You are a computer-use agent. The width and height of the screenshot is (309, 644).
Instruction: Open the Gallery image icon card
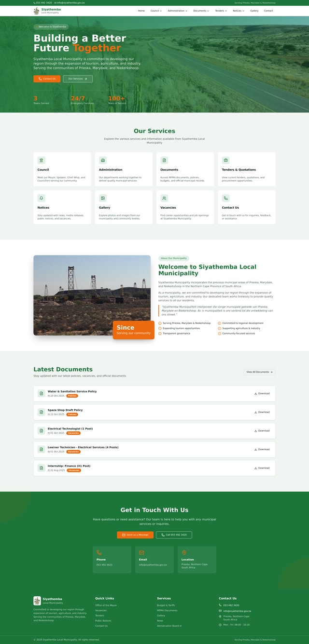click(x=103, y=198)
